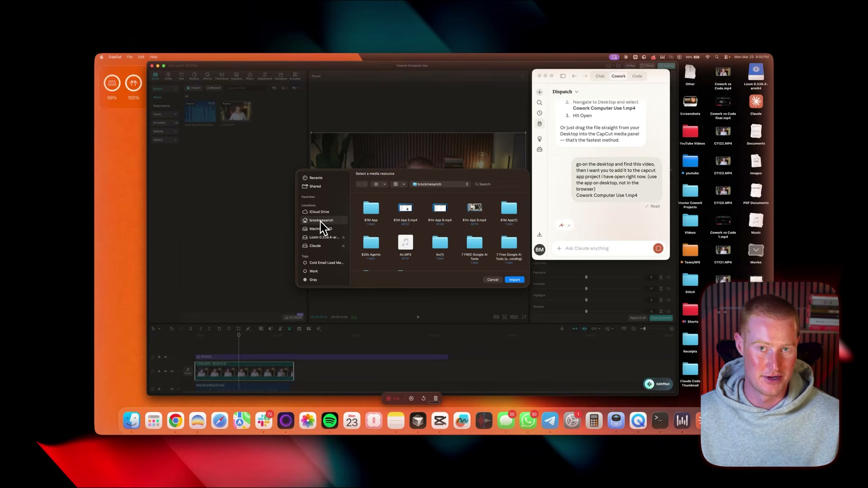The width and height of the screenshot is (868, 488).
Task: Open the group-by dropdown in file dialog
Action: point(399,184)
